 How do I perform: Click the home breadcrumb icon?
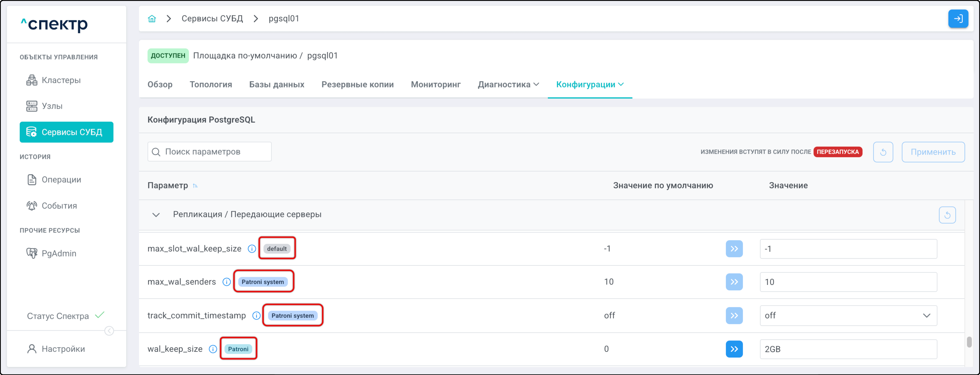[x=152, y=19]
